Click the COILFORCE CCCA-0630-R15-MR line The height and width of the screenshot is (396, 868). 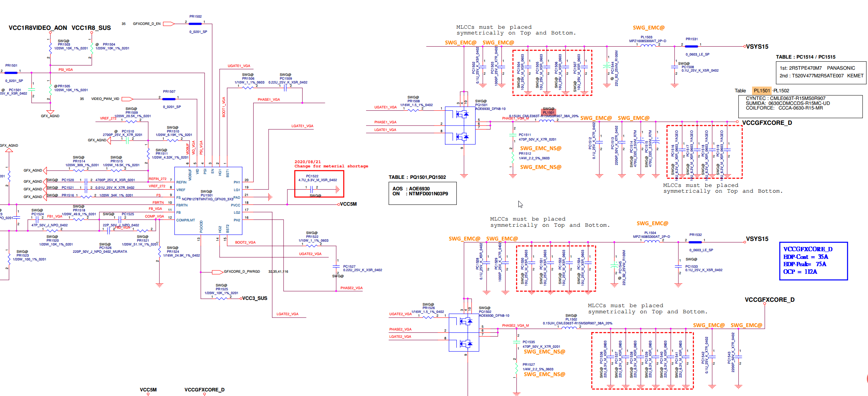pos(784,108)
